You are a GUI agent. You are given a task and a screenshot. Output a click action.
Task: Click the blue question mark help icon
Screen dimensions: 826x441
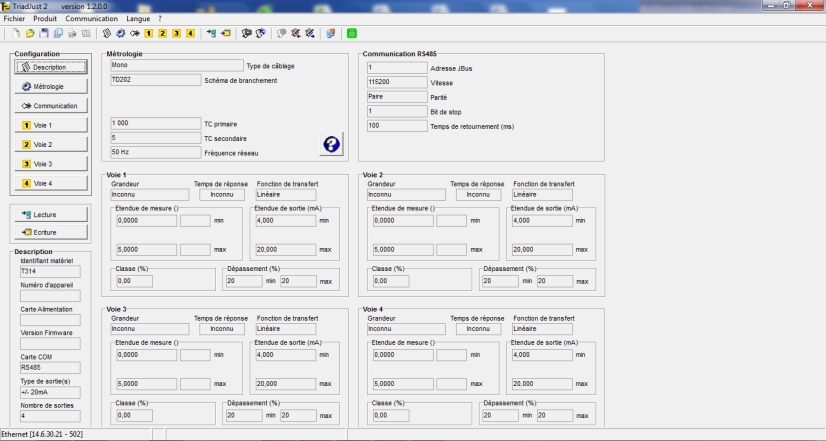pyautogui.click(x=331, y=144)
